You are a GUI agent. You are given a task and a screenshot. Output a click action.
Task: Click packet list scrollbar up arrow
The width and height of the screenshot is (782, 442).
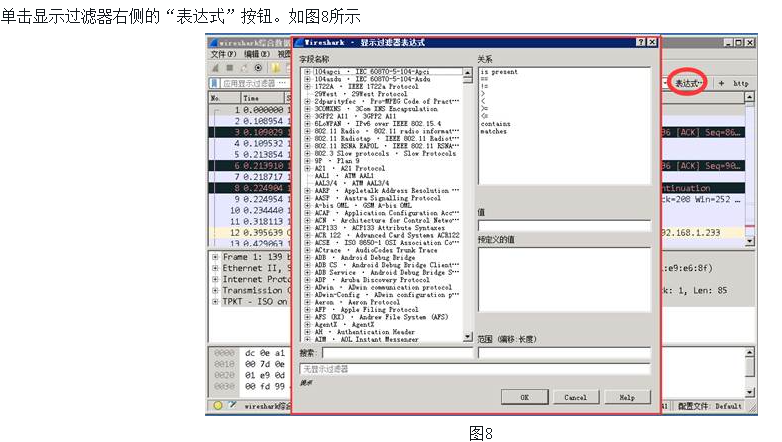(x=750, y=97)
